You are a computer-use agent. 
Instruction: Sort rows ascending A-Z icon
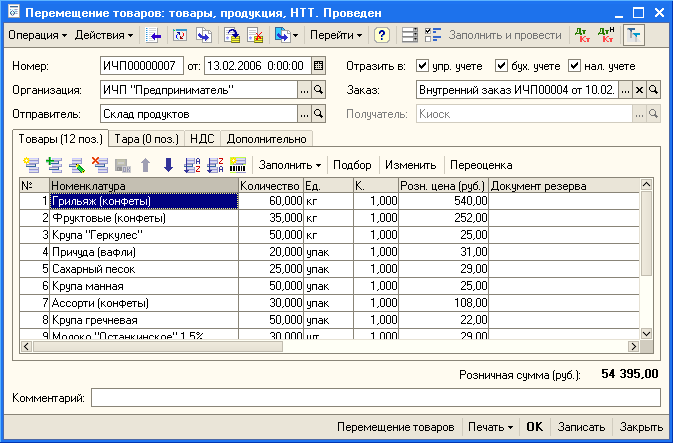[192, 165]
